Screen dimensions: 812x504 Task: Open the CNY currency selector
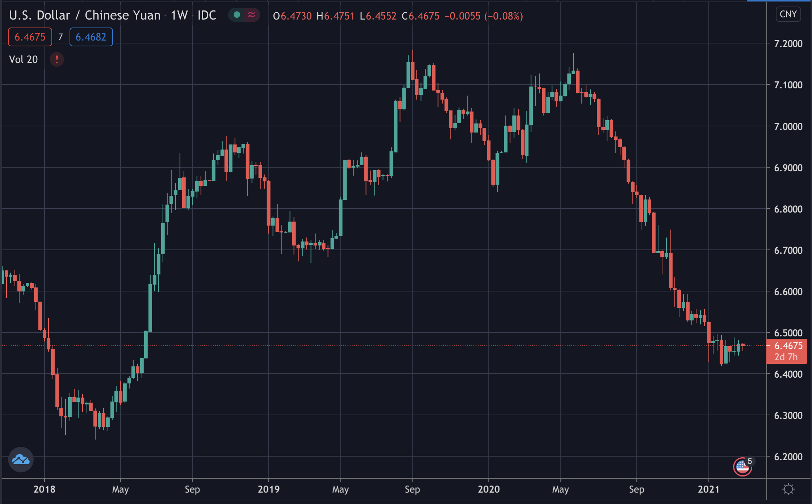(788, 14)
